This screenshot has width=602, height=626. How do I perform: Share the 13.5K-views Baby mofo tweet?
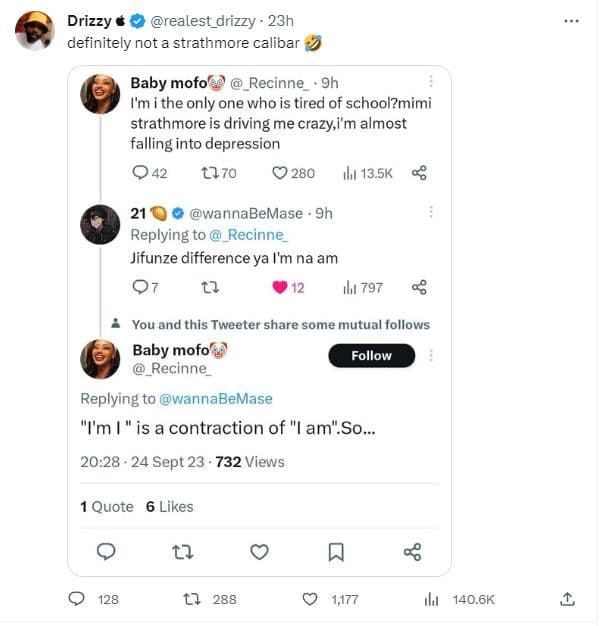(420, 173)
